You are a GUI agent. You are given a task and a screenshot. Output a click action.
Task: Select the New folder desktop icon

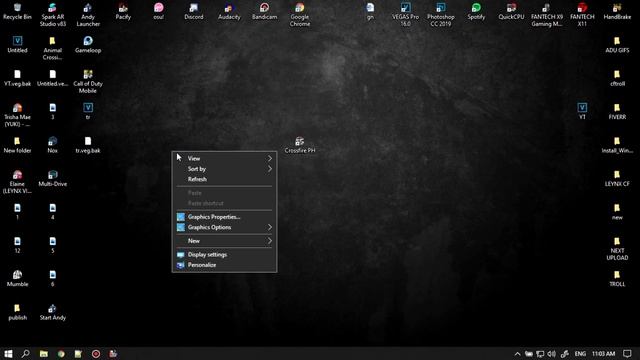(17, 145)
